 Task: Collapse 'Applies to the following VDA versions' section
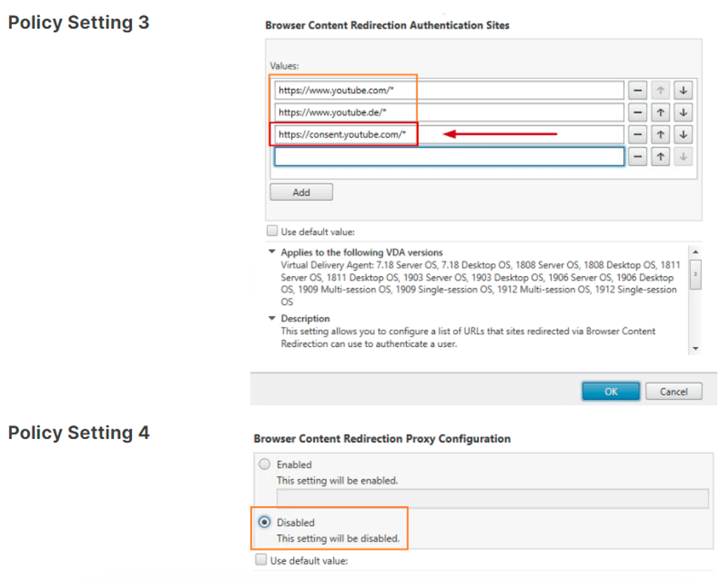pos(272,252)
